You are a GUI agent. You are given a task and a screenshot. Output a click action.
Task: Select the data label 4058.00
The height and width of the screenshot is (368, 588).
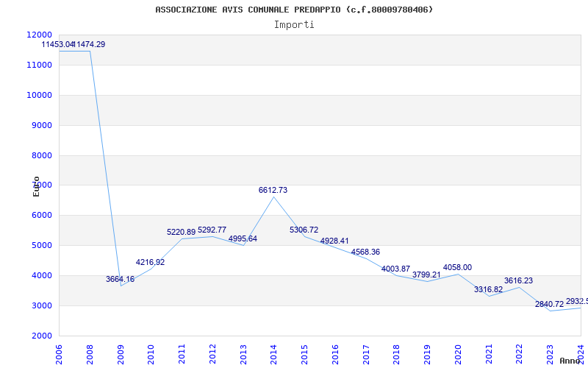pyautogui.click(x=457, y=267)
